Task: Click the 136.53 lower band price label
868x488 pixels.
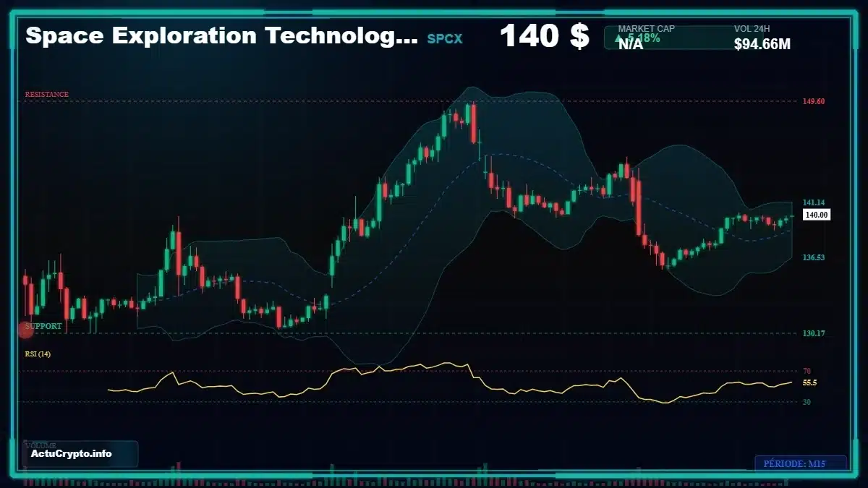Action: 814,257
